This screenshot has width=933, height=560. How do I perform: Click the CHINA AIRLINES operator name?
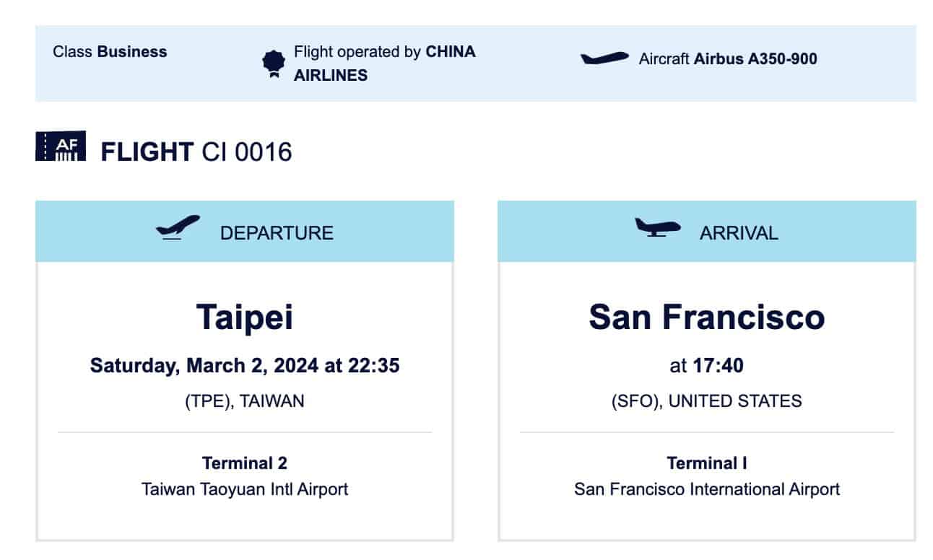384,64
